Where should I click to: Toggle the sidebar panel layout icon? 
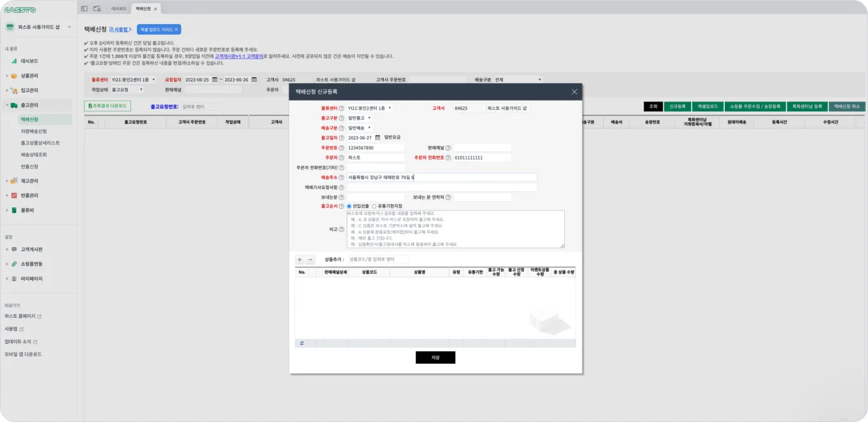[x=84, y=9]
